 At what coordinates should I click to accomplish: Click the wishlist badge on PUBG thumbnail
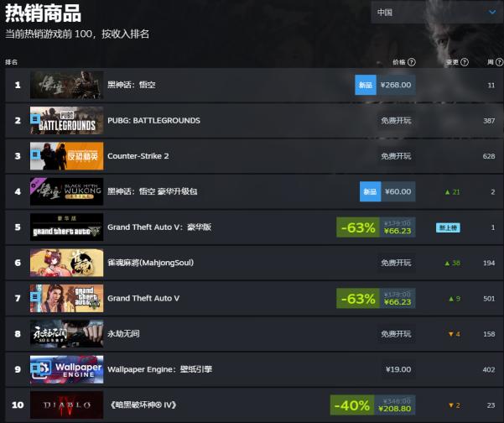click(35, 119)
